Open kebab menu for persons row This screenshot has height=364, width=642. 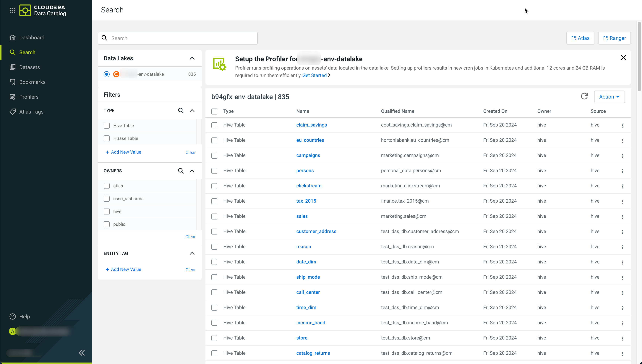[x=622, y=171]
